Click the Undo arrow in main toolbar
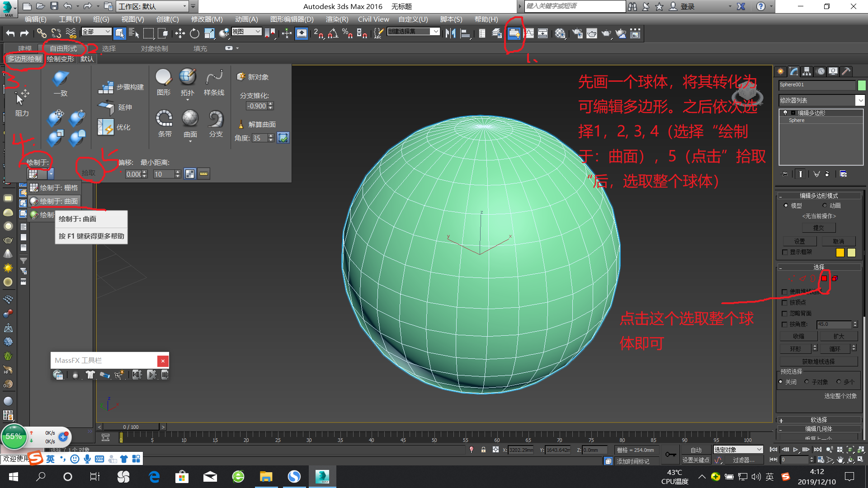The height and width of the screenshot is (488, 868). 10,33
